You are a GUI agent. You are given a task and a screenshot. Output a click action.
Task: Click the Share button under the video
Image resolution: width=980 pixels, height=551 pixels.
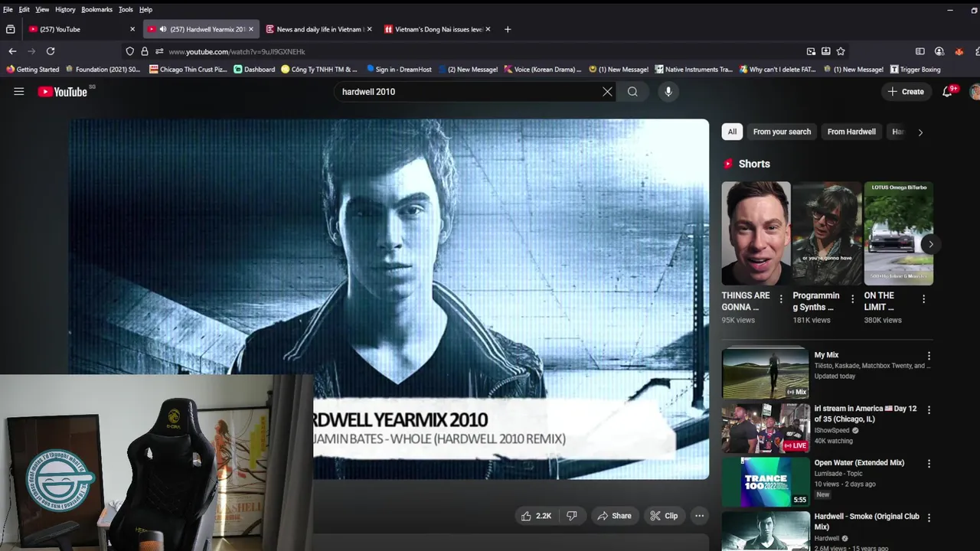pyautogui.click(x=614, y=516)
